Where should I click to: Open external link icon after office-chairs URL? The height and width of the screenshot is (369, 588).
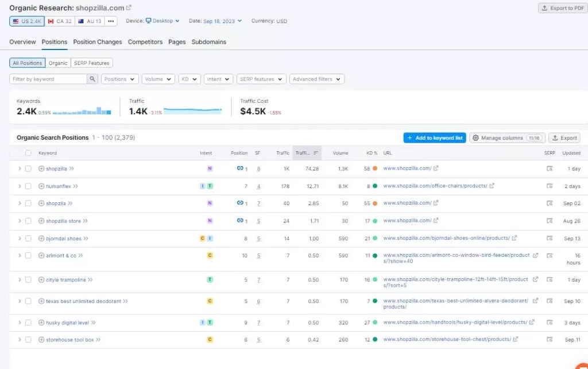pyautogui.click(x=492, y=186)
